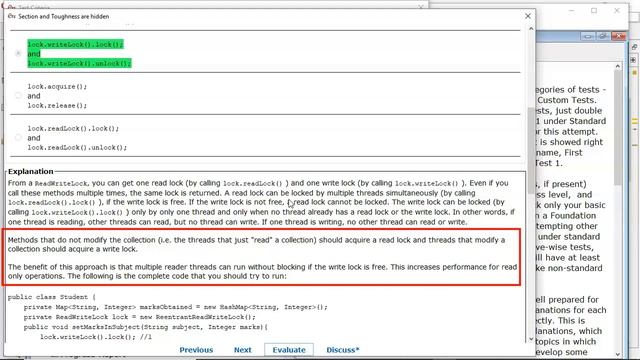Close the question dialog with X

[528, 16]
